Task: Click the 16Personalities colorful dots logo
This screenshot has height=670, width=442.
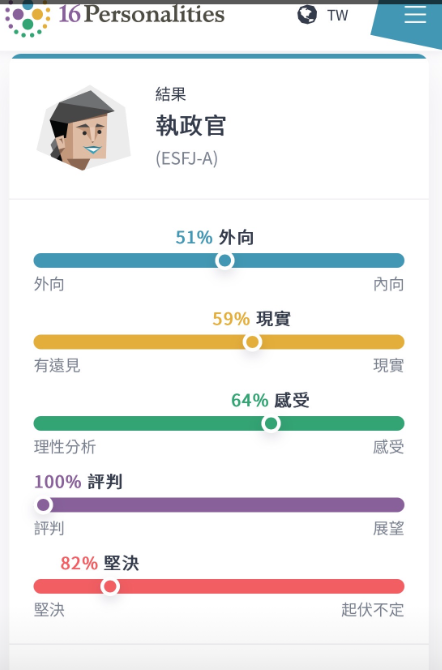Action: tap(27, 18)
